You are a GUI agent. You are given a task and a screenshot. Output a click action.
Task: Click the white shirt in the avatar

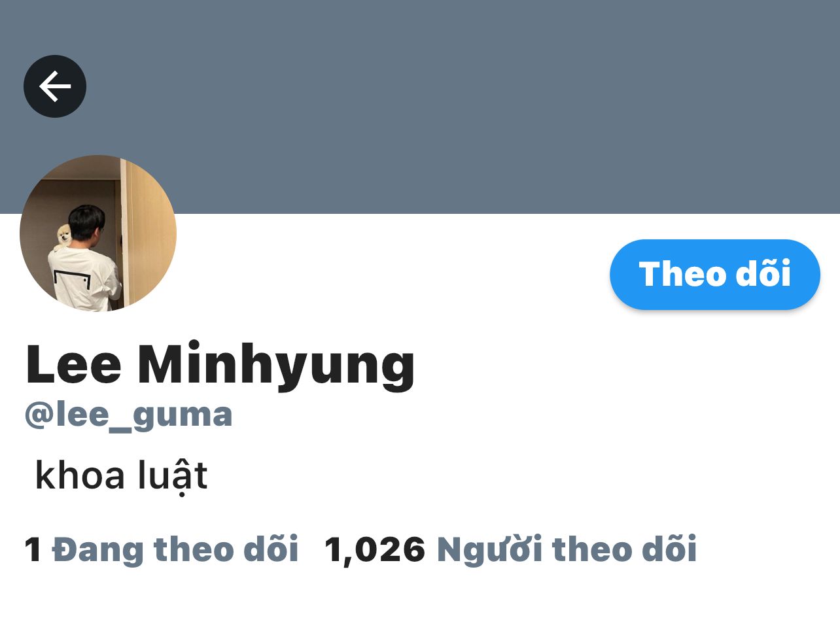(x=84, y=278)
